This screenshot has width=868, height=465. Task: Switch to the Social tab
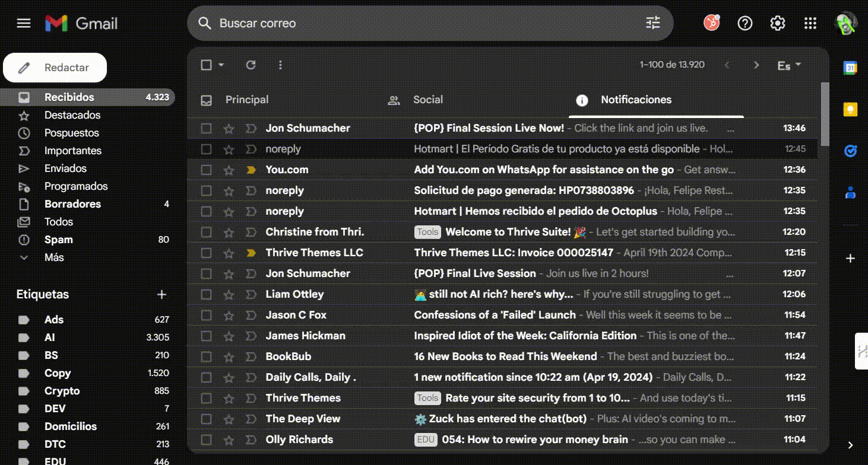point(428,100)
